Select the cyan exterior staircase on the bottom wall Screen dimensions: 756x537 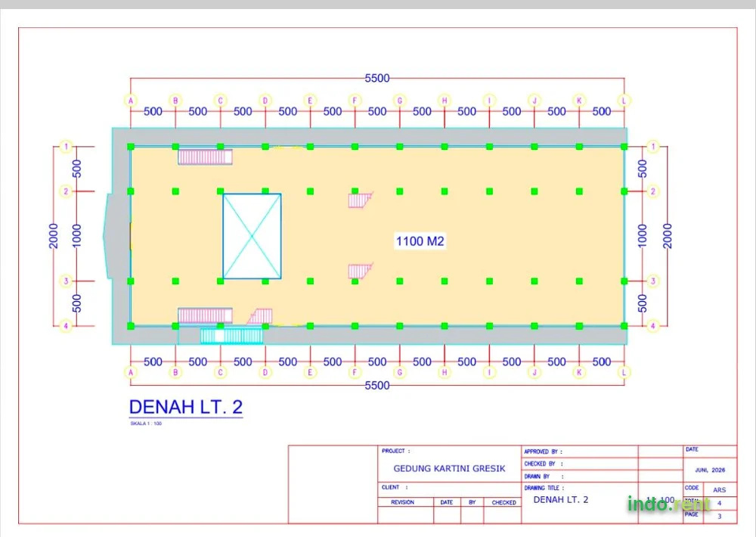pyautogui.click(x=231, y=336)
